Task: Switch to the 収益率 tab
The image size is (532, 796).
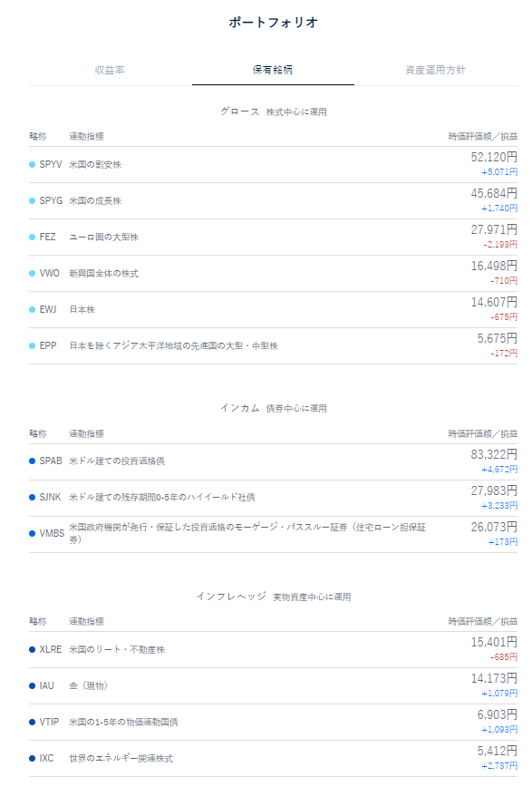Action: tap(110, 70)
